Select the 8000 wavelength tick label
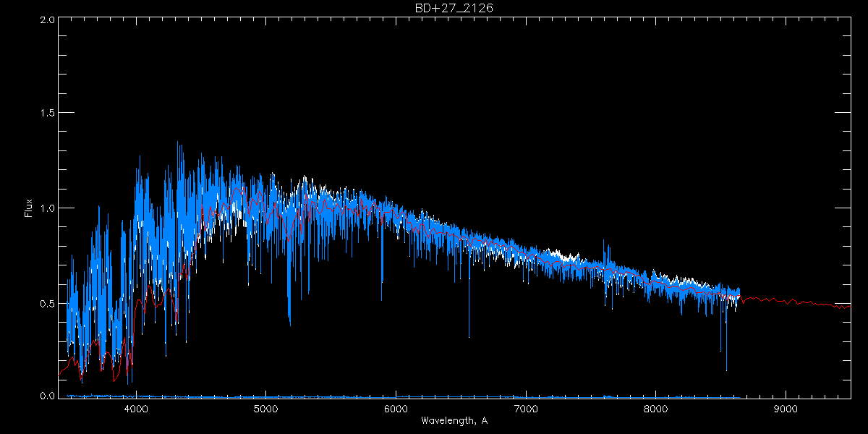 [x=655, y=409]
